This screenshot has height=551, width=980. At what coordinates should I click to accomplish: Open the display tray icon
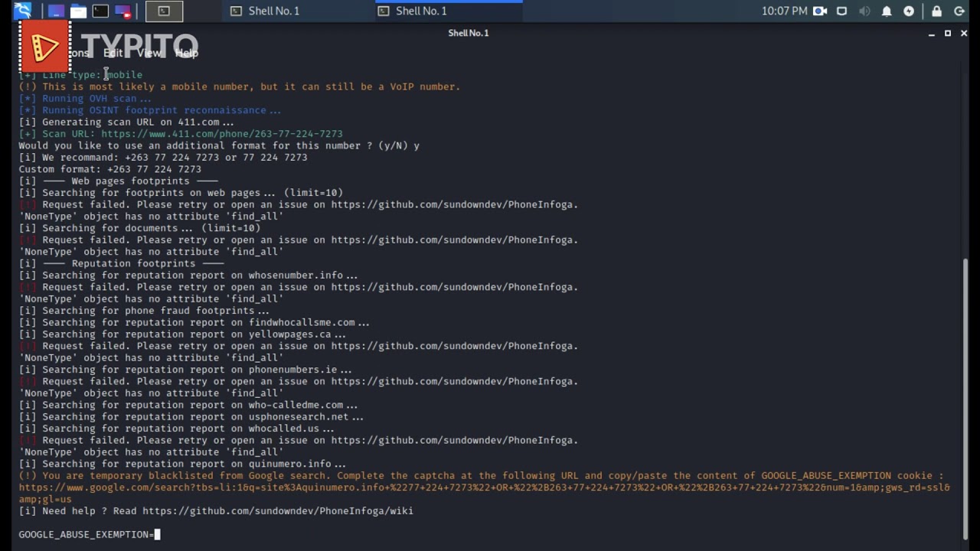(x=842, y=11)
